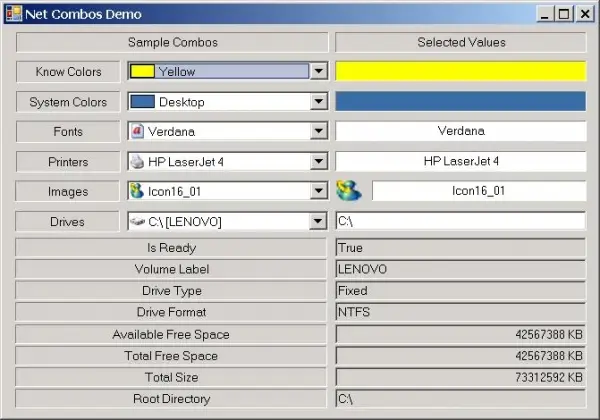Click the Root Directory value C:\
Screen dimensions: 600x420
[461, 399]
